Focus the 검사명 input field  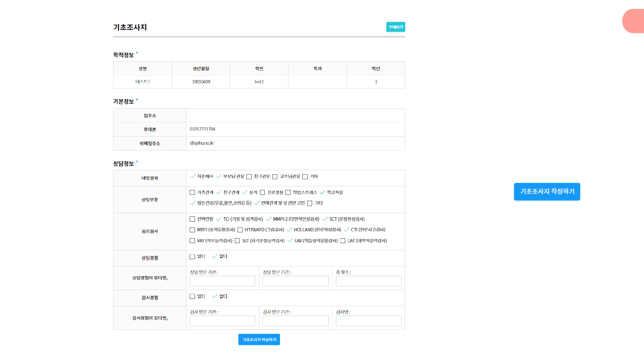pos(369,321)
